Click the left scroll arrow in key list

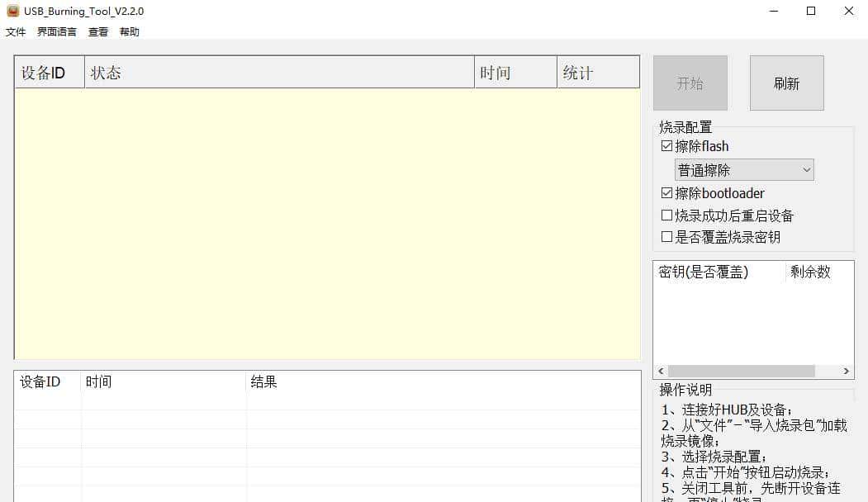[x=660, y=372]
